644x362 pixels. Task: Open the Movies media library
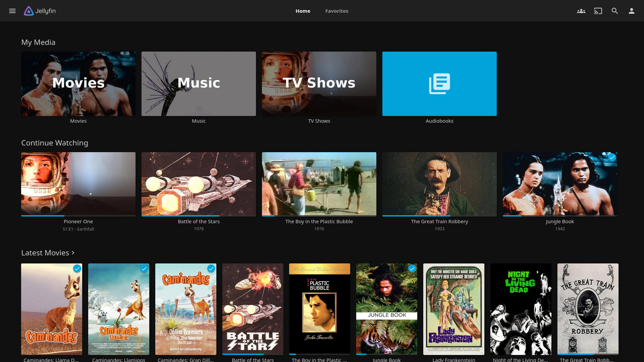point(78,83)
